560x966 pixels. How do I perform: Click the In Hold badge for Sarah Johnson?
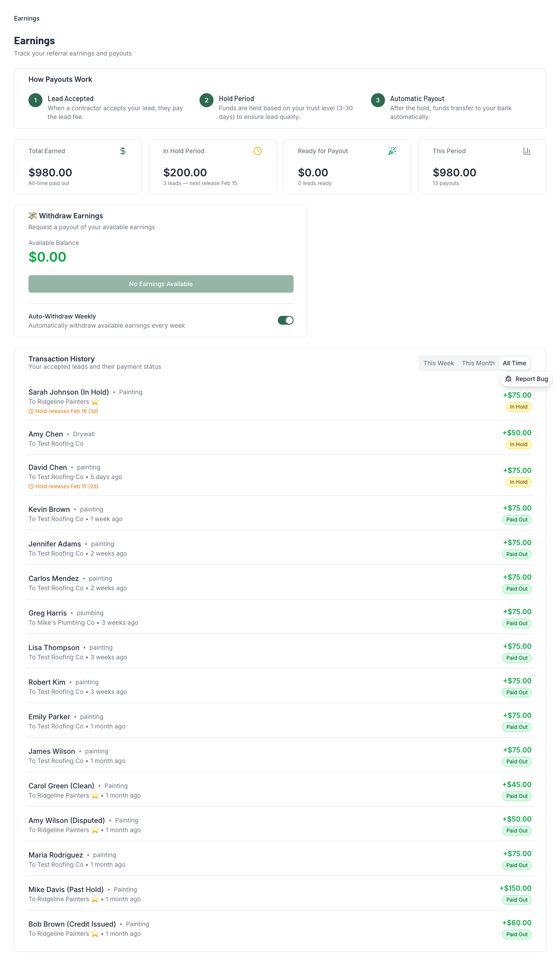coord(519,407)
